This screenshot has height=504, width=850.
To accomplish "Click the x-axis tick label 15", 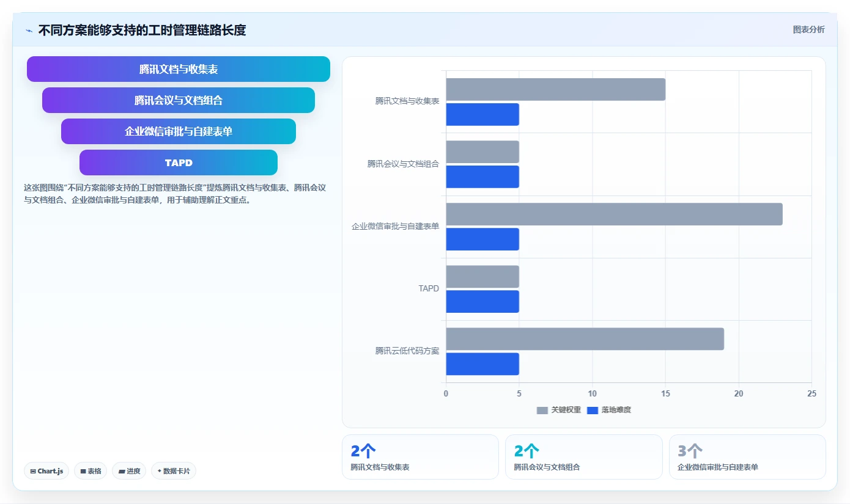I will pos(665,394).
